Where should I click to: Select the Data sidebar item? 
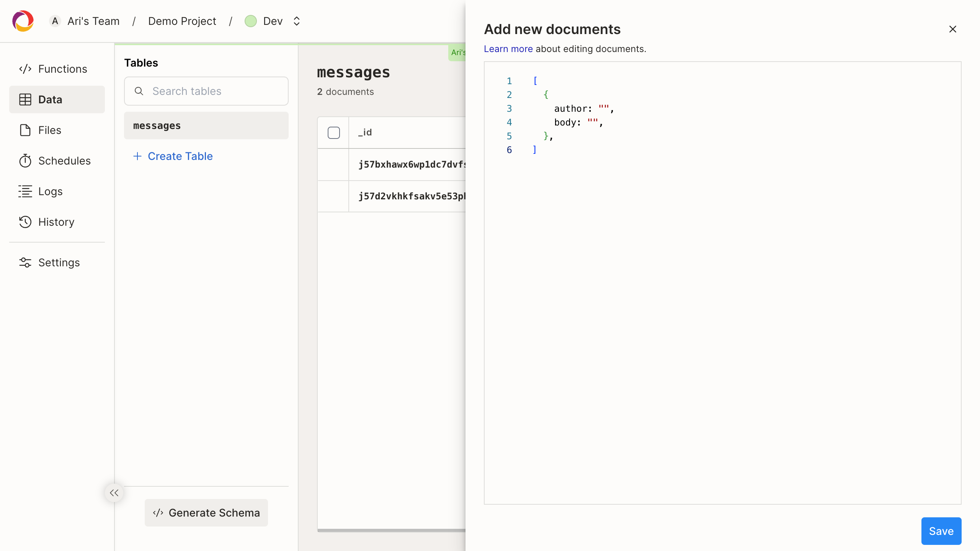(57, 99)
